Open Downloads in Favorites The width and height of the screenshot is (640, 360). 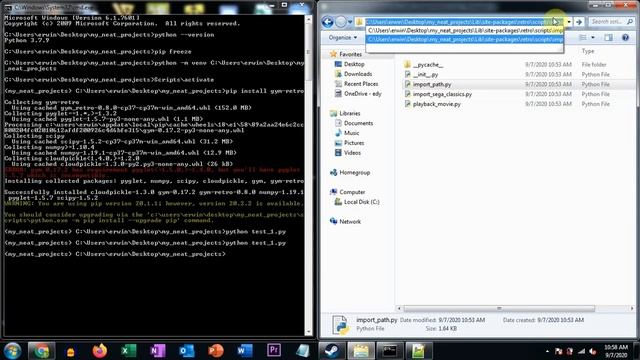(x=358, y=74)
